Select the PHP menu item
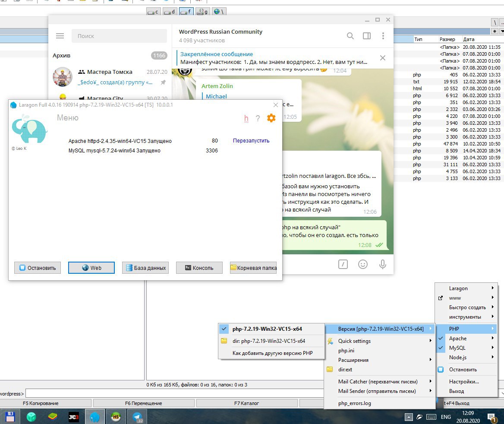This screenshot has width=504, height=424. click(x=466, y=329)
